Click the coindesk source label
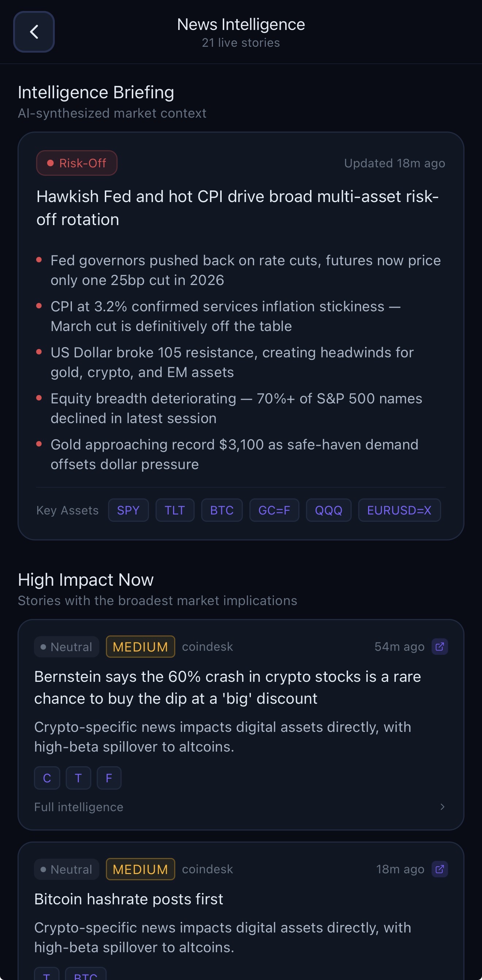This screenshot has height=980, width=482. [x=207, y=646]
